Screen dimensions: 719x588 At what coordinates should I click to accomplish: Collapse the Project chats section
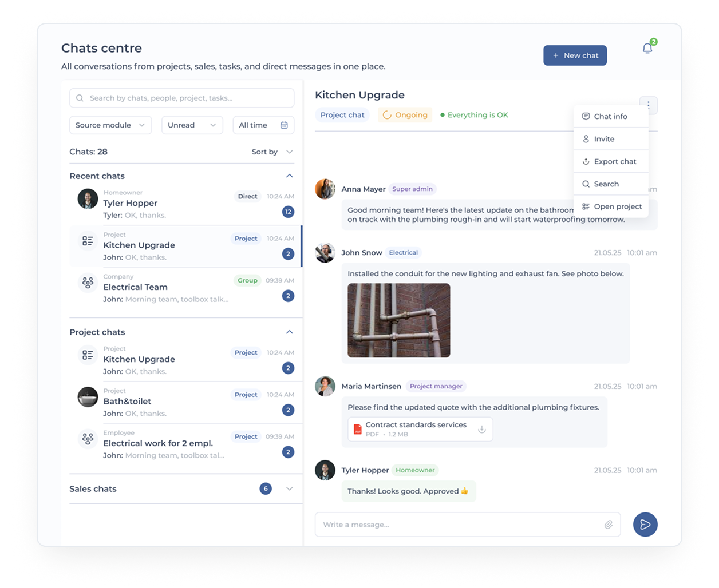pyautogui.click(x=290, y=332)
